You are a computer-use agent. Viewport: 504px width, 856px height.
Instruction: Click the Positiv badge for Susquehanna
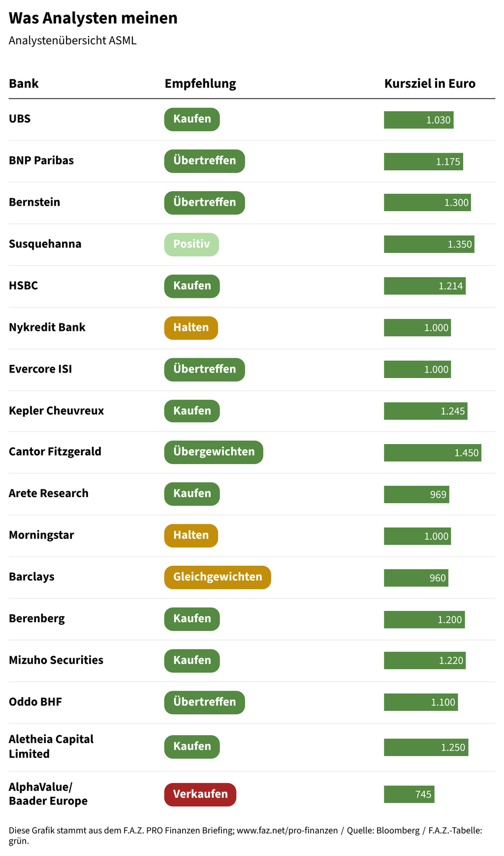click(191, 245)
